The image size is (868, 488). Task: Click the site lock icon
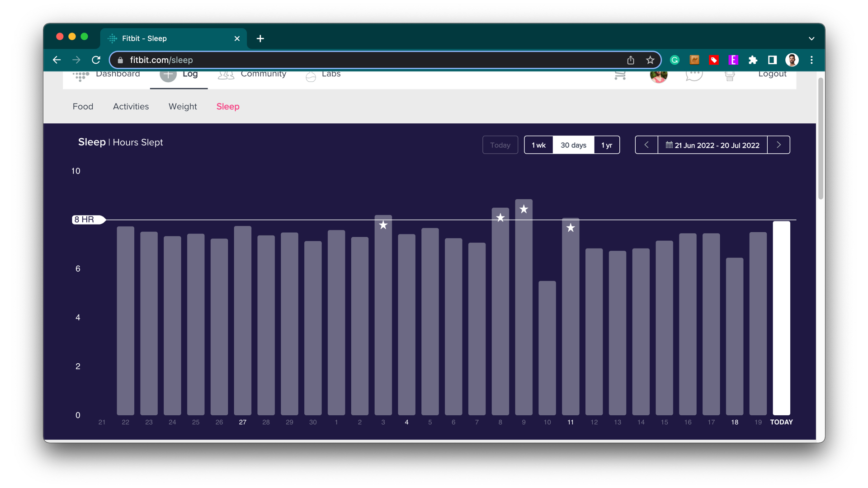tap(120, 60)
